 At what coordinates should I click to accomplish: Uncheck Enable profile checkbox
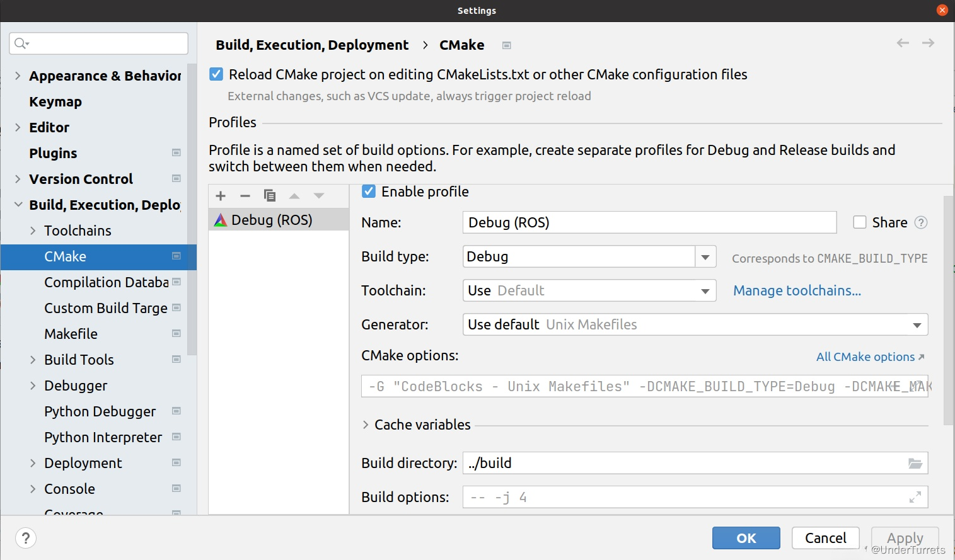(x=369, y=191)
